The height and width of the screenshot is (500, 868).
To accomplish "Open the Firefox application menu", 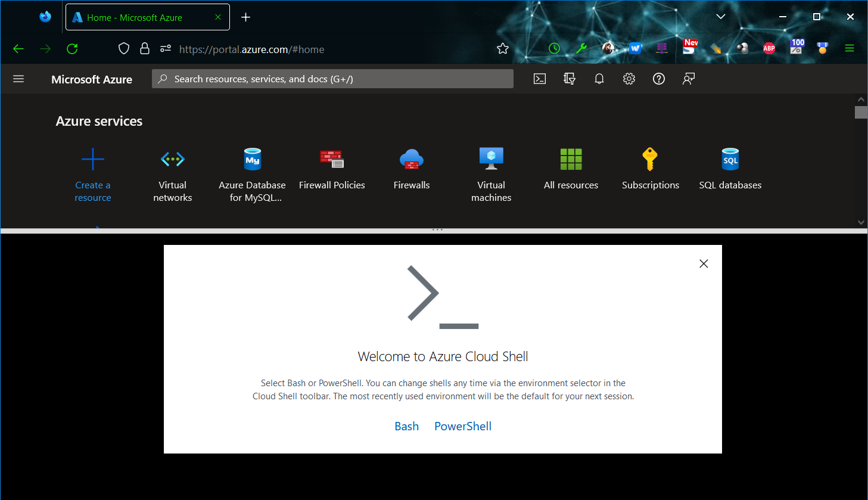I will pyautogui.click(x=850, y=49).
